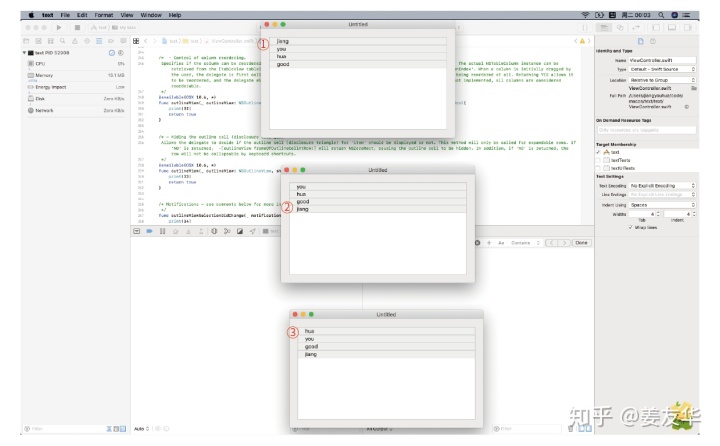
Task: Check the textUITests target membership
Action: pos(598,168)
